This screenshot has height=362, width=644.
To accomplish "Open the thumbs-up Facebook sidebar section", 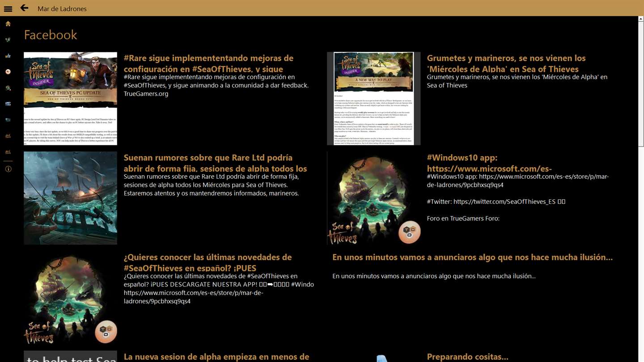I will (x=8, y=56).
